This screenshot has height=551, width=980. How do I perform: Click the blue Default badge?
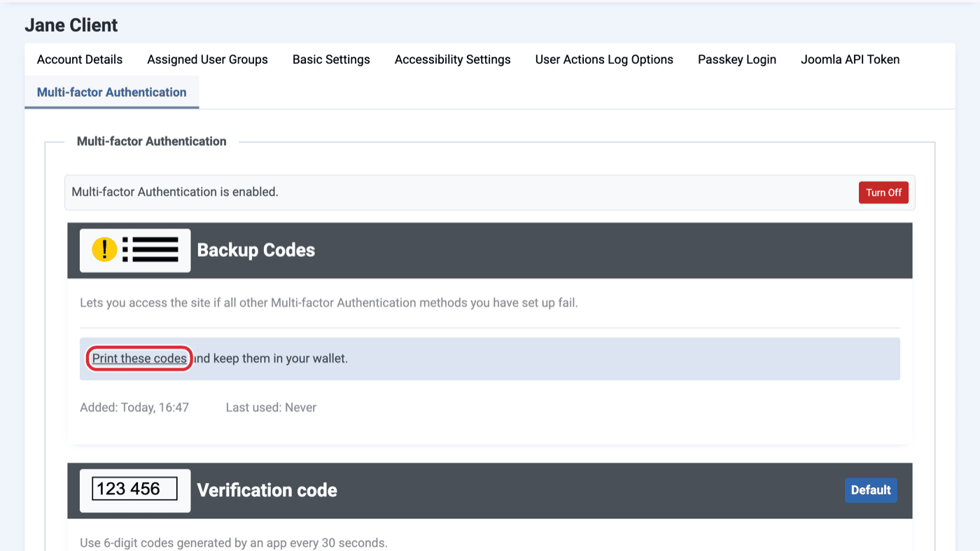[x=871, y=490]
